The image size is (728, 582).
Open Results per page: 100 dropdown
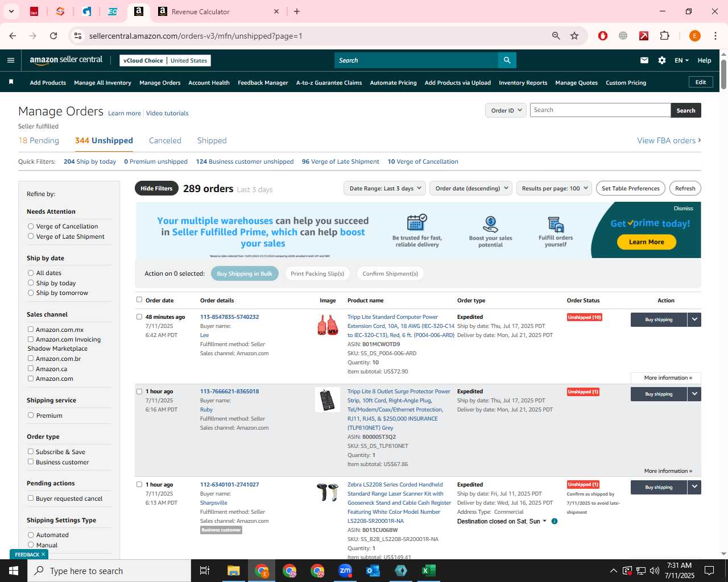[555, 188]
